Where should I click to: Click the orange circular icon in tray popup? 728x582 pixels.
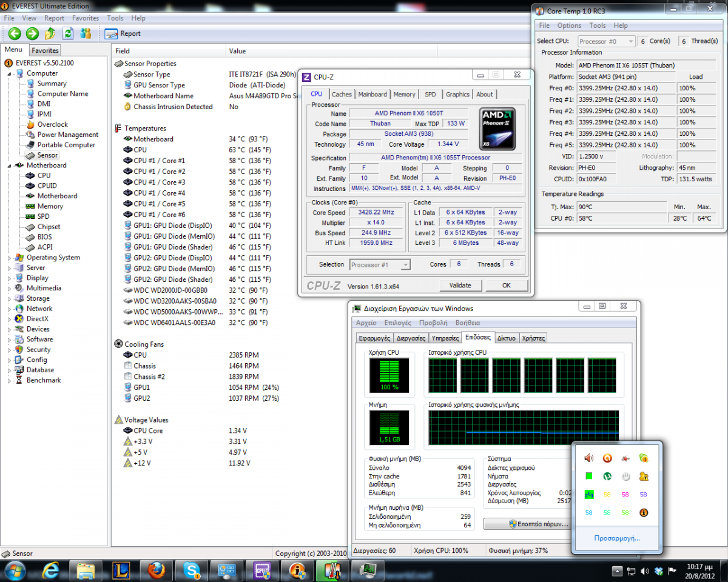pyautogui.click(x=607, y=458)
